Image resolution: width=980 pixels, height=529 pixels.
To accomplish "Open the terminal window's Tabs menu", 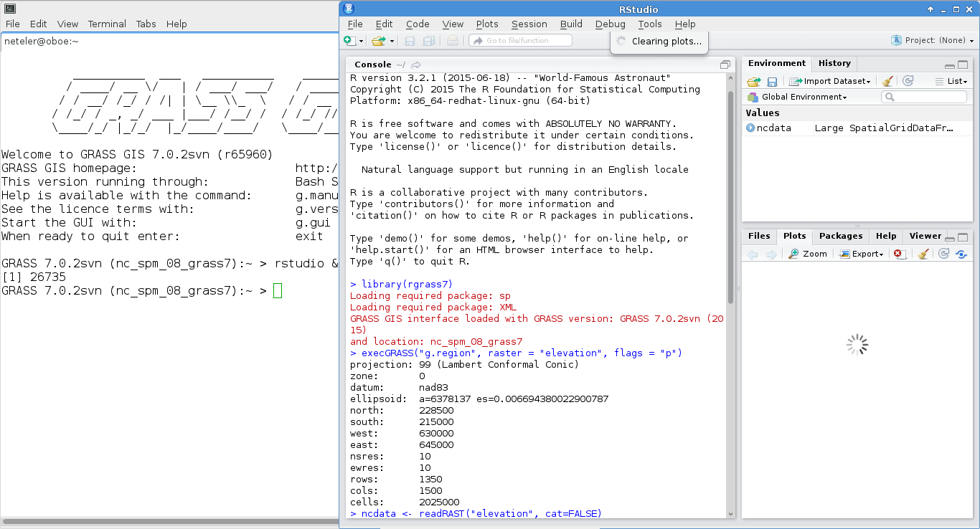I will (x=146, y=24).
